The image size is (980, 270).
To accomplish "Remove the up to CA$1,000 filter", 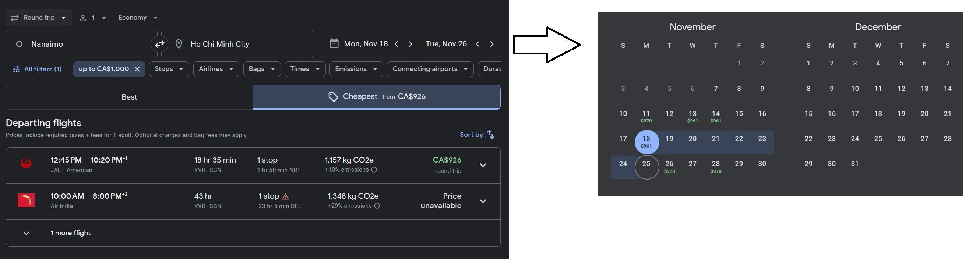I will click(137, 69).
